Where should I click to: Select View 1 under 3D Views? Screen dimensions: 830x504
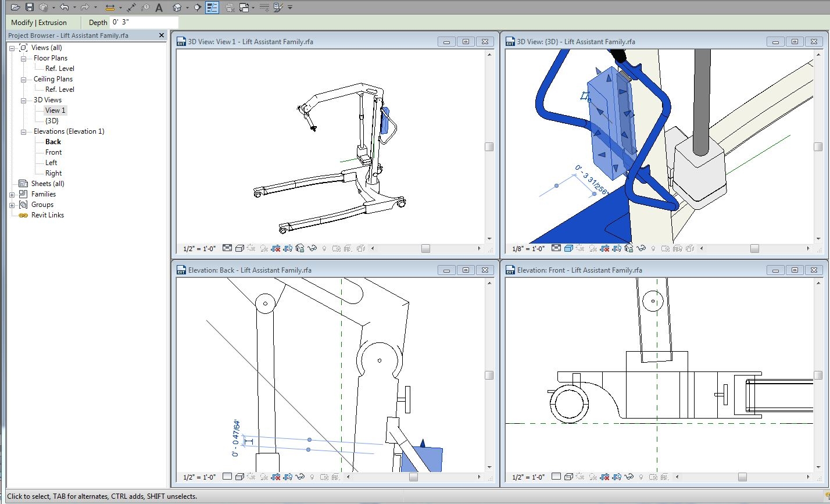click(x=55, y=110)
